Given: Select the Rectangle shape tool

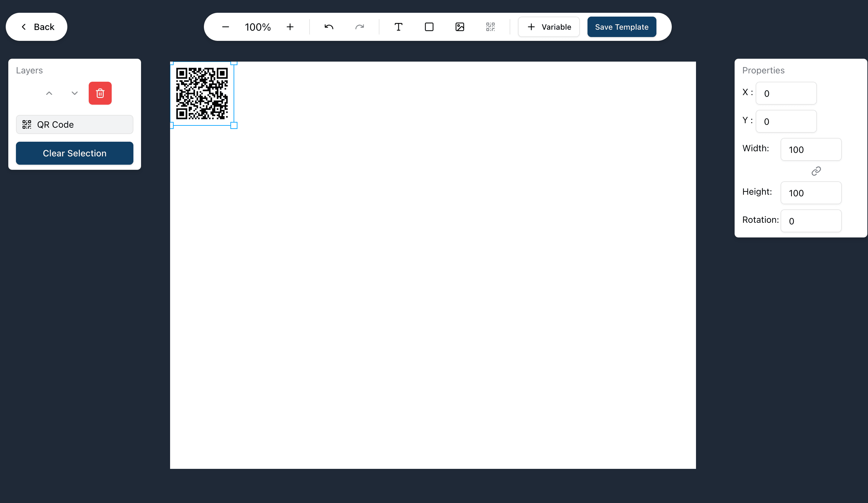Looking at the screenshot, I should pos(429,26).
